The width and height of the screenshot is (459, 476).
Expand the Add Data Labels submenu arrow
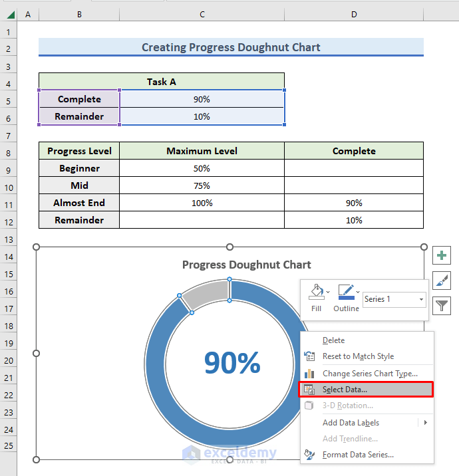[x=426, y=423]
